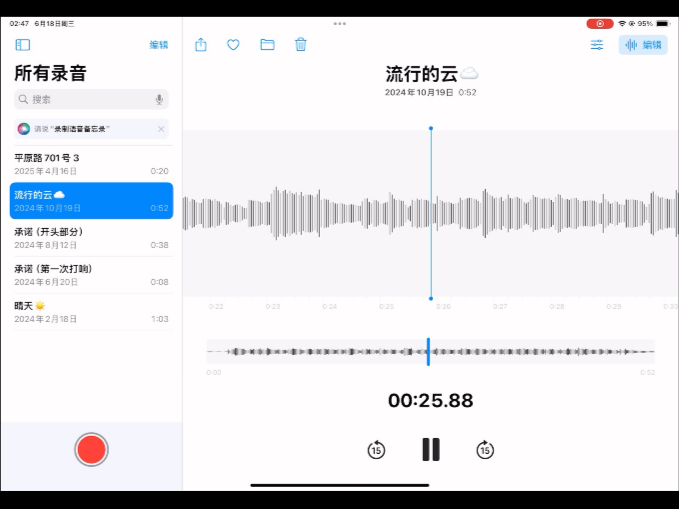Pause the playback
This screenshot has height=509, width=679.
coord(431,449)
